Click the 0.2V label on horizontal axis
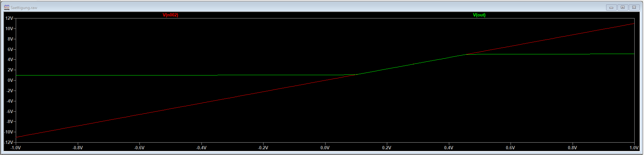This screenshot has height=155, width=644. tap(387, 148)
